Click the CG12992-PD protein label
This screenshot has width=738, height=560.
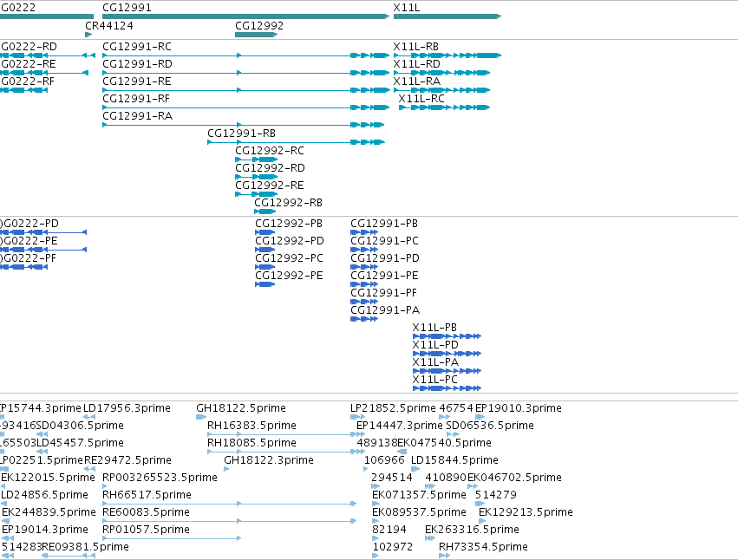(x=290, y=241)
